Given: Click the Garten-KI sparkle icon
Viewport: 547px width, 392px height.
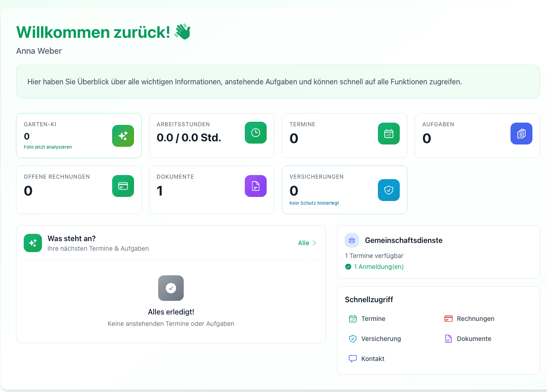Looking at the screenshot, I should (x=123, y=136).
